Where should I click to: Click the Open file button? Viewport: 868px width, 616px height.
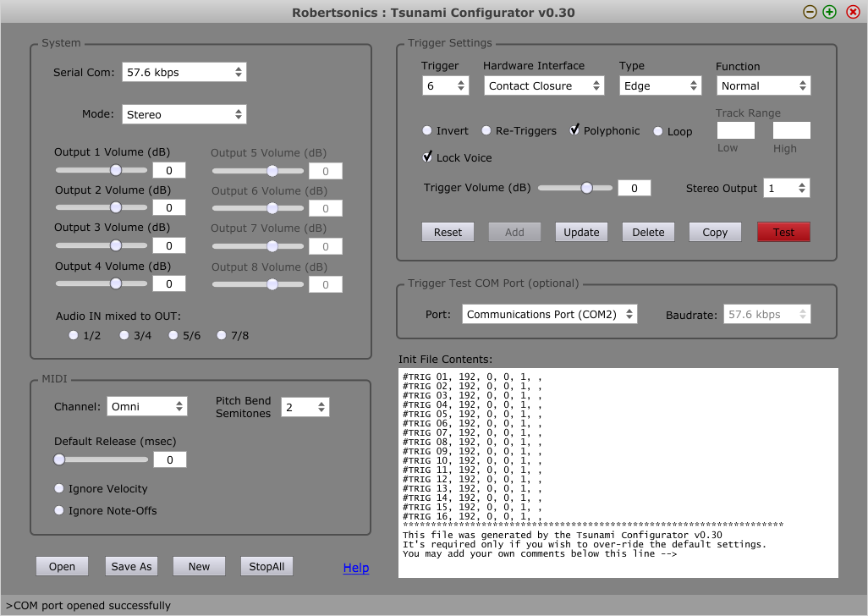[62, 566]
